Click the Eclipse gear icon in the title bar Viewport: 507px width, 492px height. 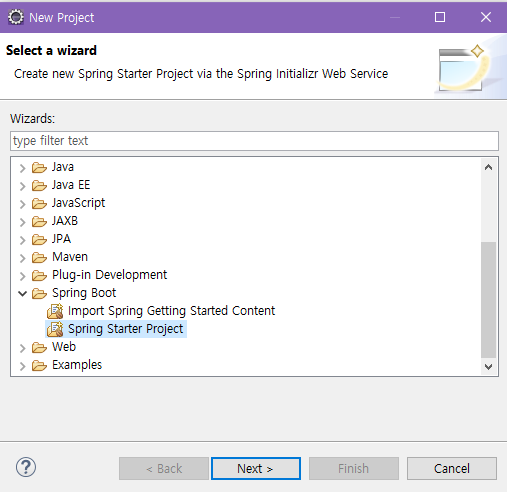pyautogui.click(x=16, y=17)
